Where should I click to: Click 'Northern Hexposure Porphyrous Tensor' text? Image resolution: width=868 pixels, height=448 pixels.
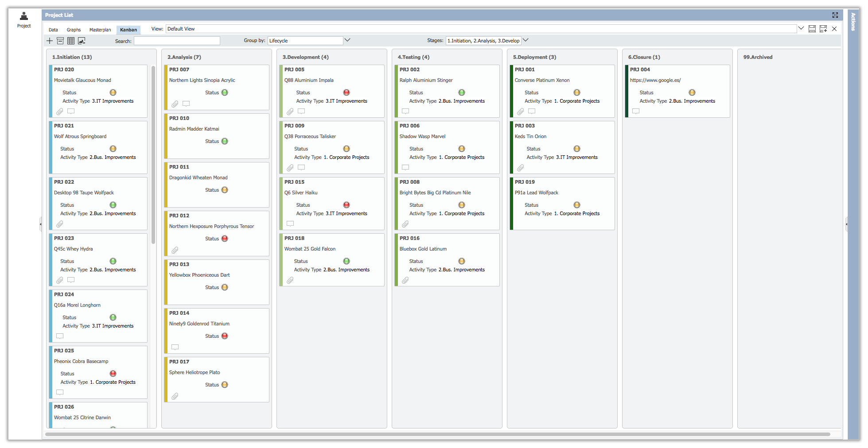(211, 226)
